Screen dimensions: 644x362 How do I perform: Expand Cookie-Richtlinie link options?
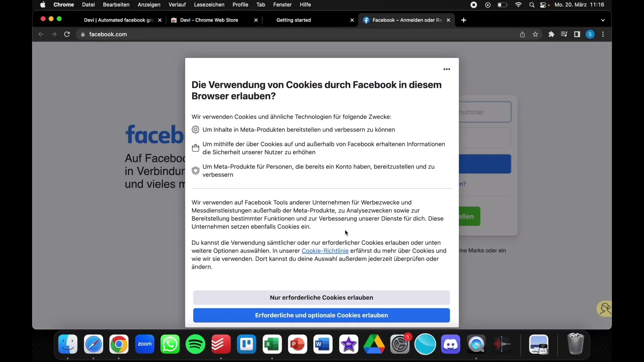coord(325,251)
